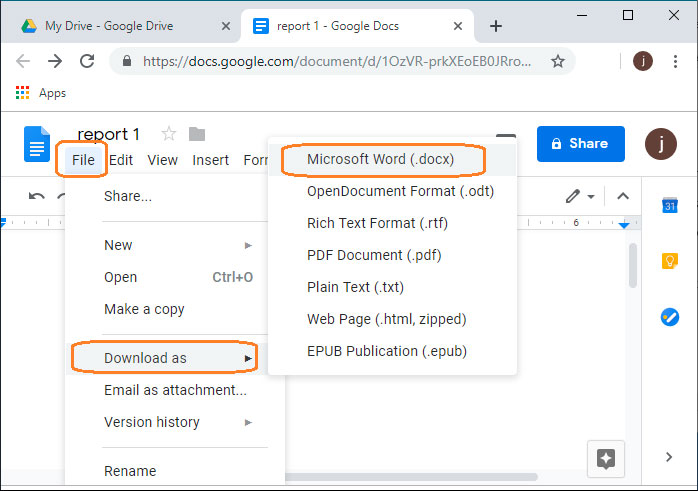
Task: Open the Edit menu
Action: pos(121,160)
